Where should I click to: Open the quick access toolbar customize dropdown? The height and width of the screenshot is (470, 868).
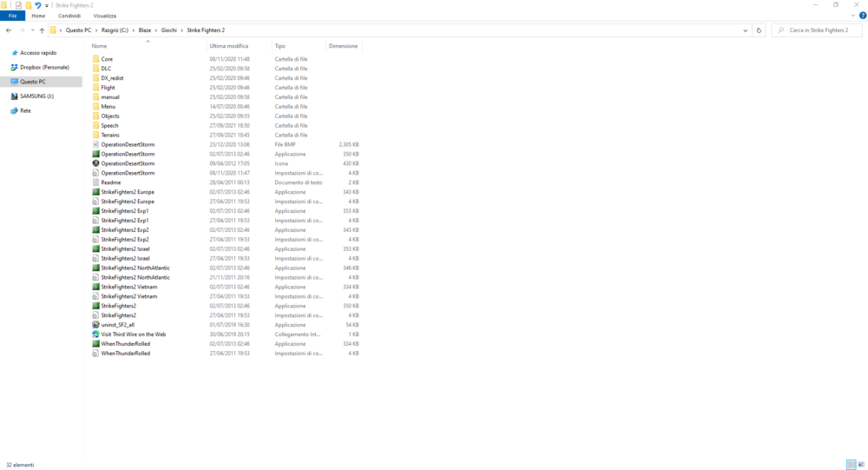47,5
